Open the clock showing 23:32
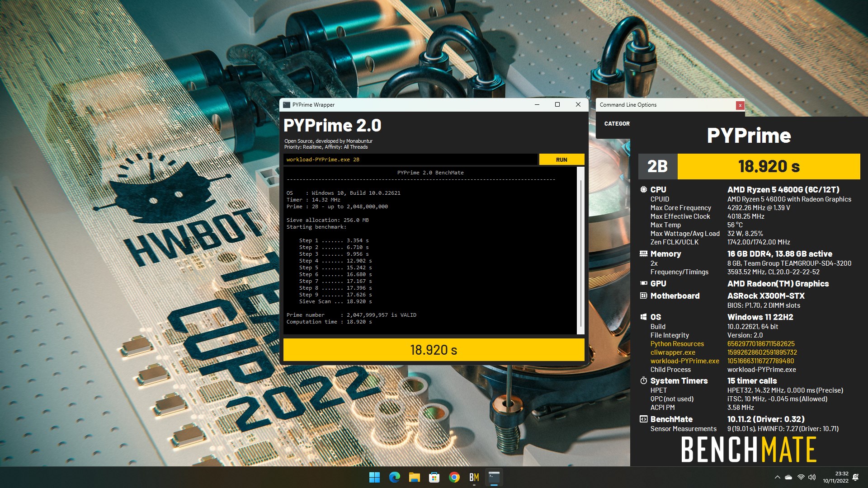 (836, 477)
